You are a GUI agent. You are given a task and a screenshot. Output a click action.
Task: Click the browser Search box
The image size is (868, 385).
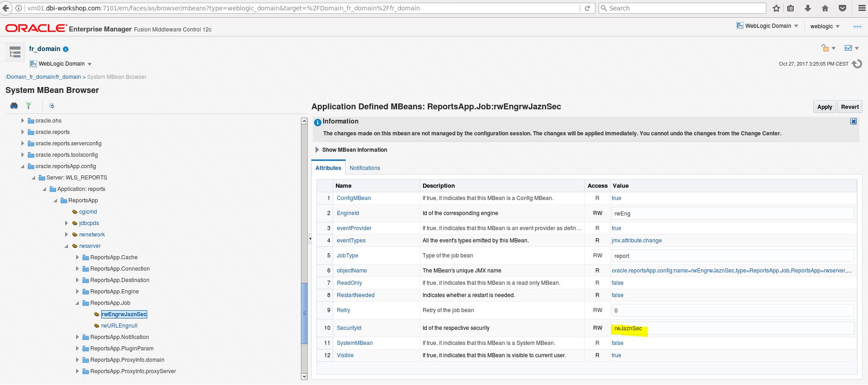pos(682,8)
